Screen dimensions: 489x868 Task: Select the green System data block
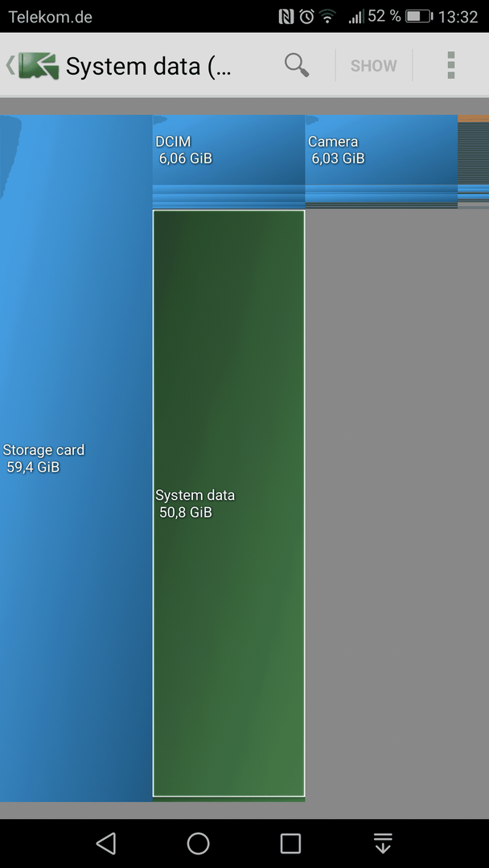[x=228, y=503]
